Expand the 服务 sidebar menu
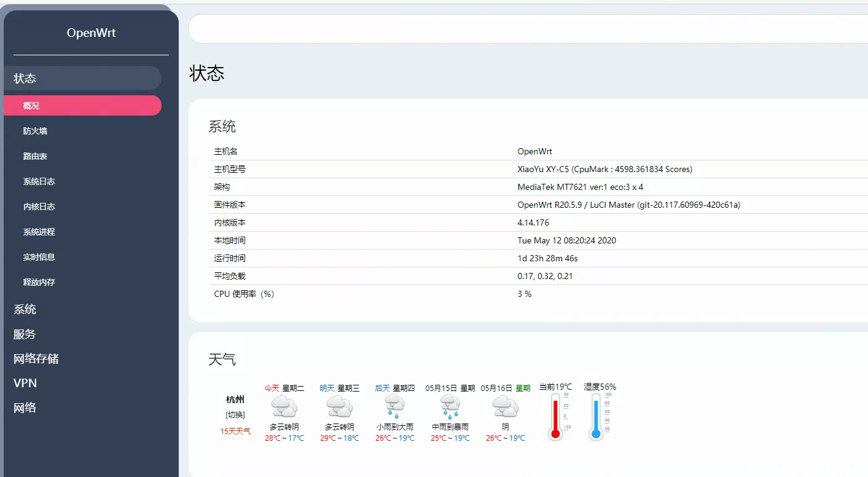 pyautogui.click(x=25, y=334)
